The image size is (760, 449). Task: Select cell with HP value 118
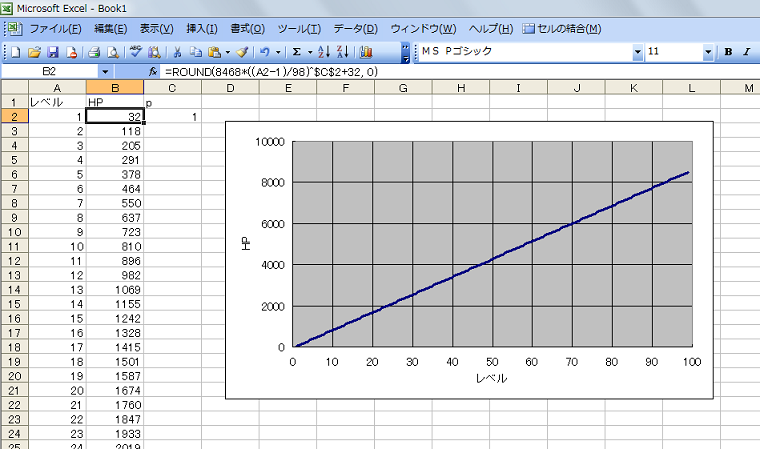click(115, 131)
